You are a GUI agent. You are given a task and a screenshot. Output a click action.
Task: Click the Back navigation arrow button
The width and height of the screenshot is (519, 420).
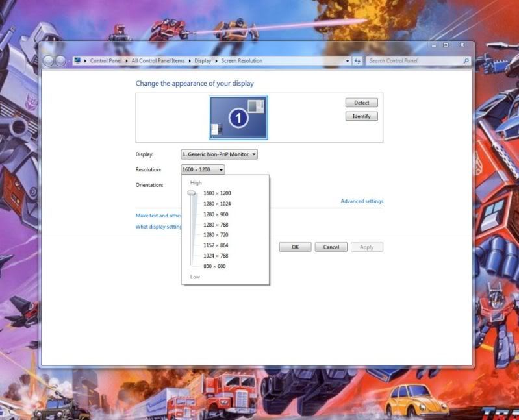point(48,61)
